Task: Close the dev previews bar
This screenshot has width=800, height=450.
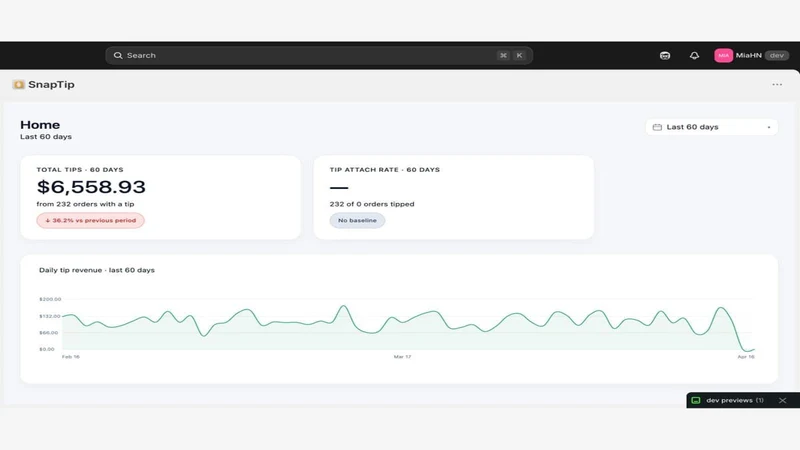Action: click(783, 401)
